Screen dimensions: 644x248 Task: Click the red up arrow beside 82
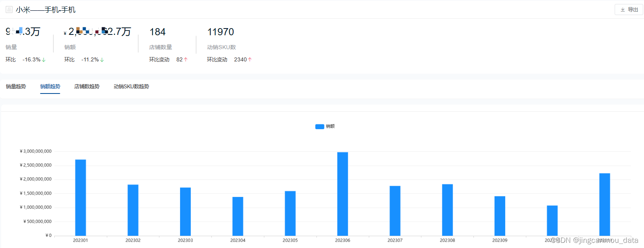click(x=186, y=59)
